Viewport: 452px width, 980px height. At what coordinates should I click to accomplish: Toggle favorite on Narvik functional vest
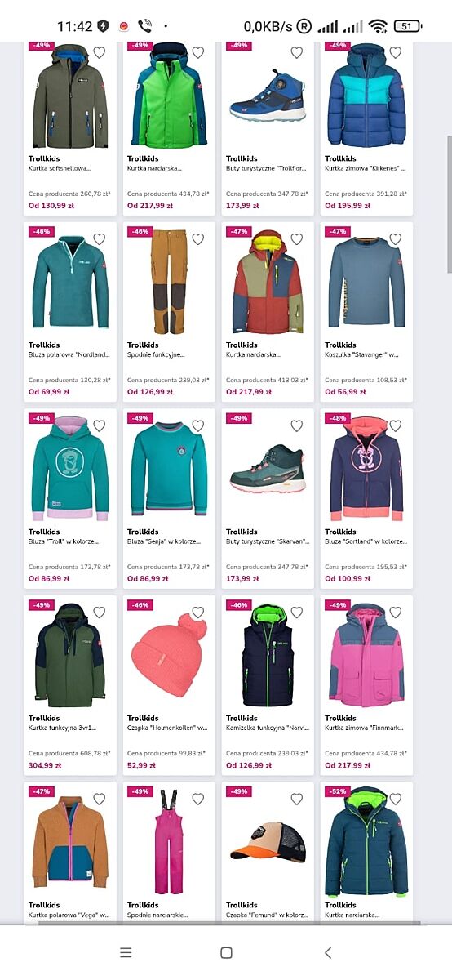point(296,612)
